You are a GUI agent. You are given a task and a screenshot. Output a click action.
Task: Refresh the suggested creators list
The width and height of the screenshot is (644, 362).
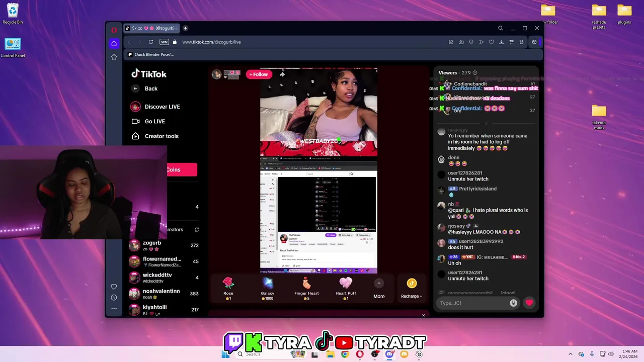tap(197, 229)
